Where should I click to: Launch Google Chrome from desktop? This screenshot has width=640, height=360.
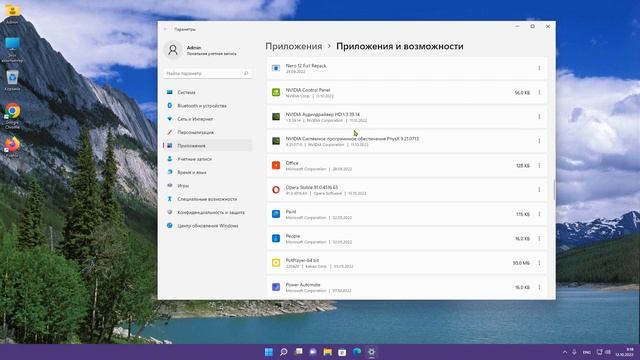click(x=12, y=116)
